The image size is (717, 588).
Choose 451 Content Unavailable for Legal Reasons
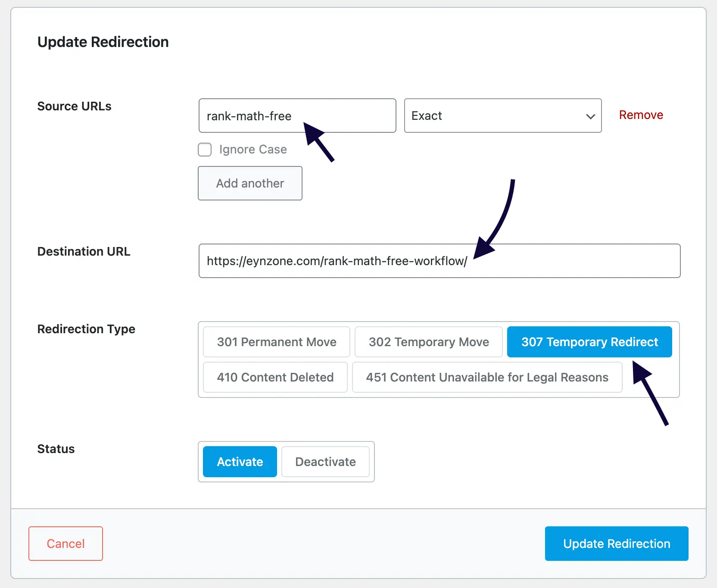[x=487, y=377]
